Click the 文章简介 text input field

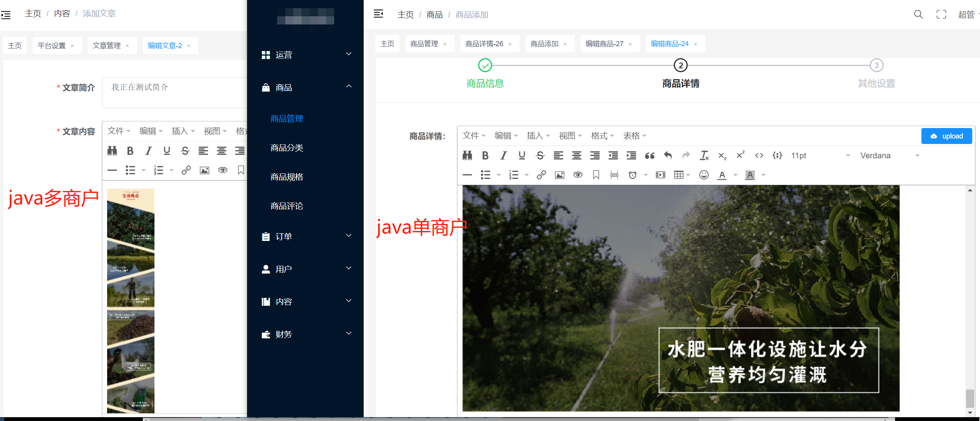click(x=175, y=92)
